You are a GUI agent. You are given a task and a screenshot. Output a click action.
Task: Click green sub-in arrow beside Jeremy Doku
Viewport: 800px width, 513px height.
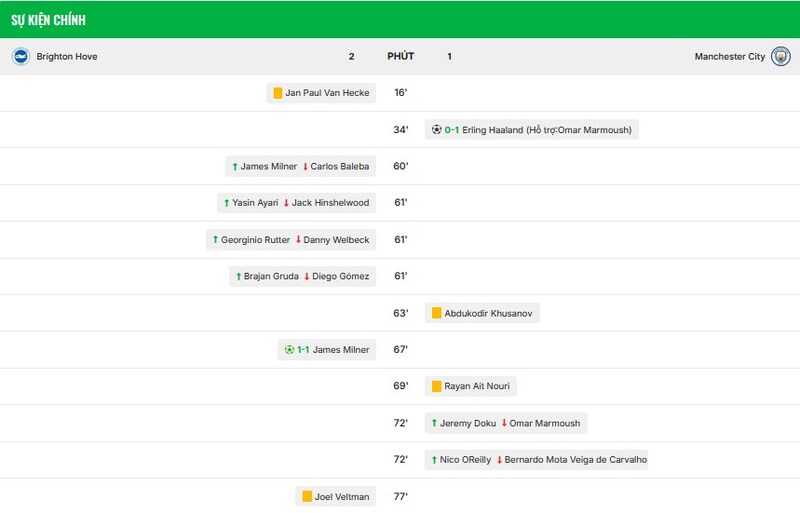click(434, 423)
